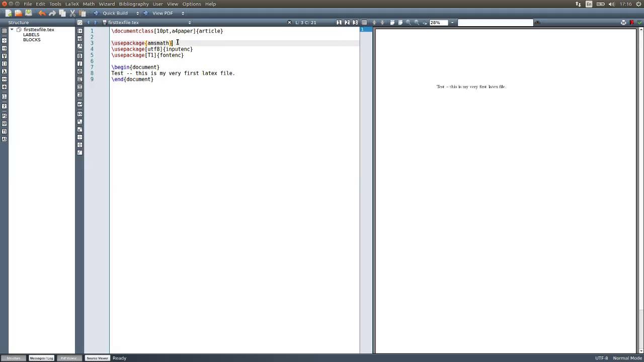The image size is (644, 362).
Task: Select LABELS in the Structure tree
Action: [31, 35]
